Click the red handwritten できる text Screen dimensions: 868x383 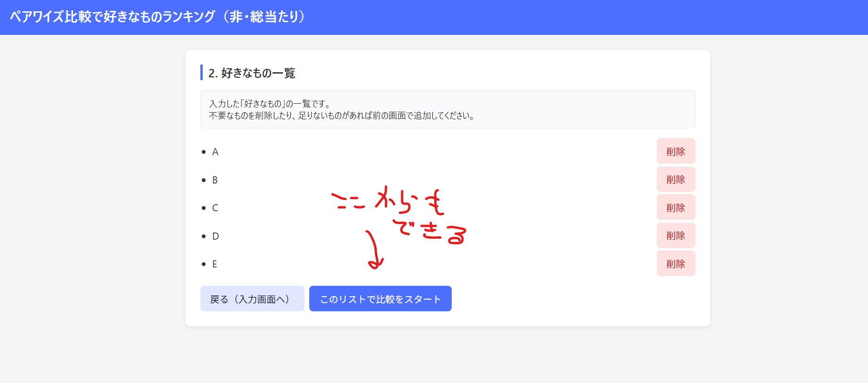coord(431,231)
